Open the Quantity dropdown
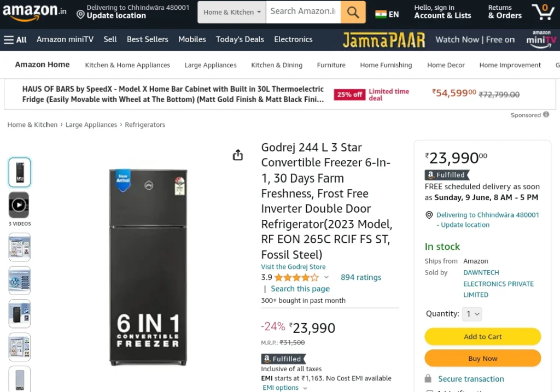560x392 pixels. tap(472, 314)
